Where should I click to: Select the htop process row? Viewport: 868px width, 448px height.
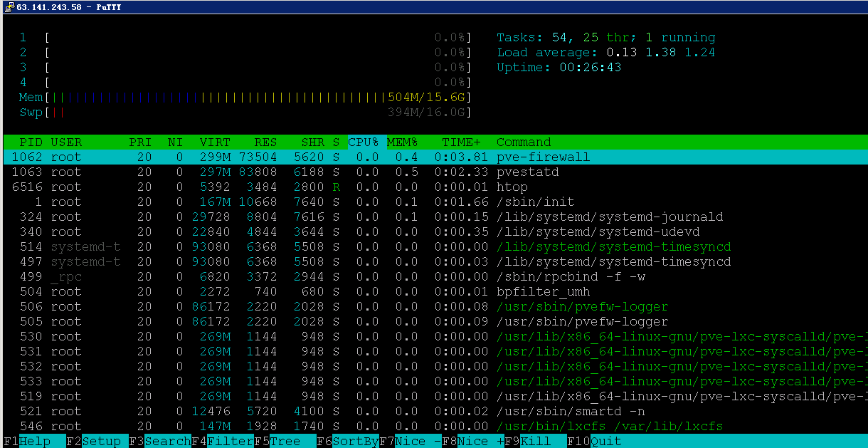[x=434, y=187]
